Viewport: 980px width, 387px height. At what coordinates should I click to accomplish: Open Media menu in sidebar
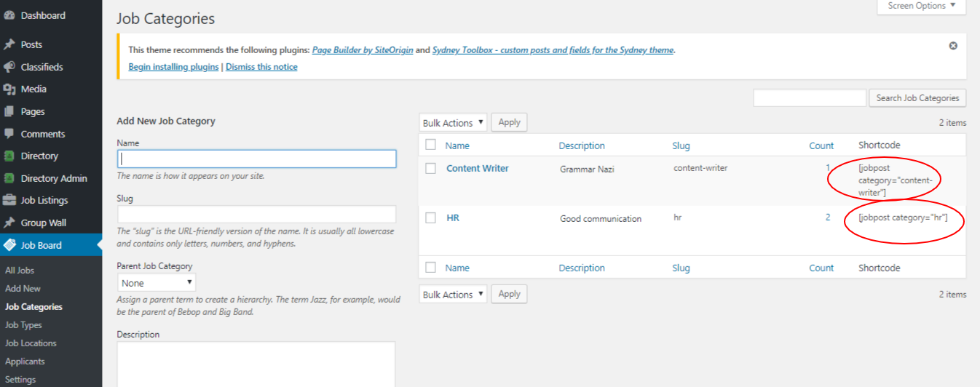(33, 89)
